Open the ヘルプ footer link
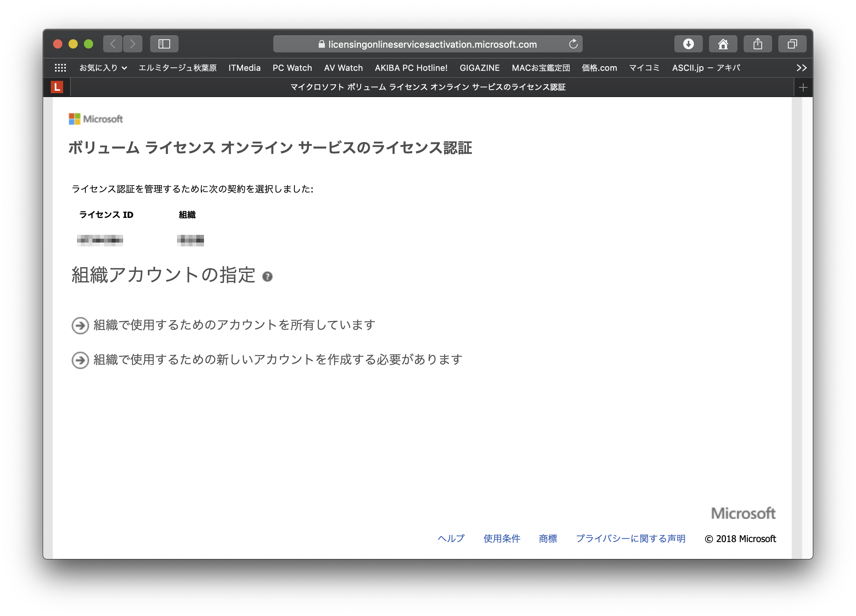Viewport: 856px width, 616px height. (451, 538)
